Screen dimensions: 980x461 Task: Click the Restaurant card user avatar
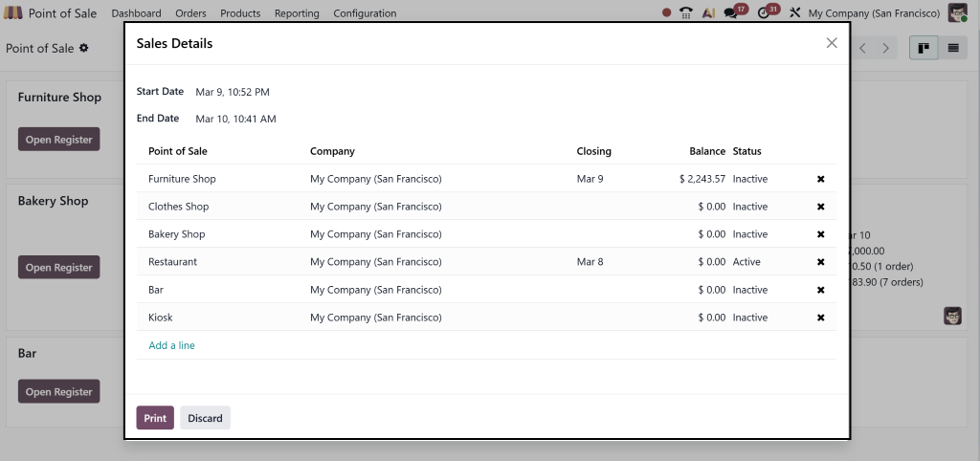[952, 316]
